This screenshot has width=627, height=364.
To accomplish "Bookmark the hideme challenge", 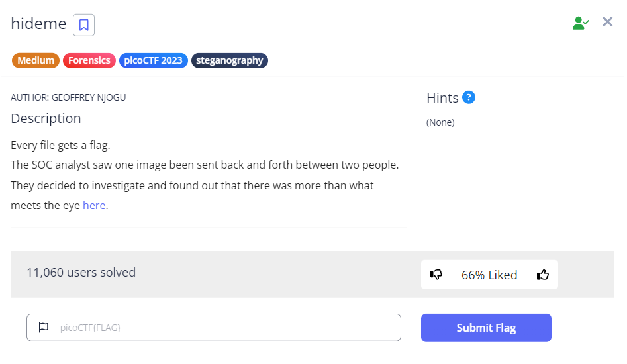I will 83,25.
